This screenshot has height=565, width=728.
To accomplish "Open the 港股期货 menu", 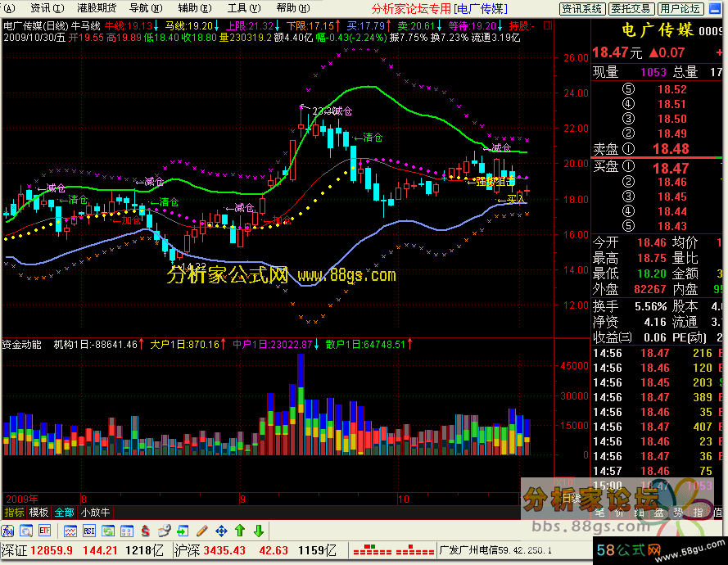I will pyautogui.click(x=97, y=8).
